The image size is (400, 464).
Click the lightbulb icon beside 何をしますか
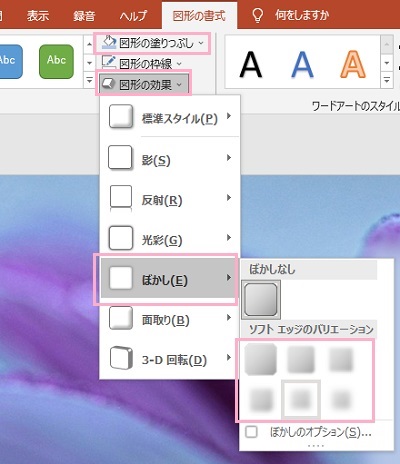click(258, 16)
